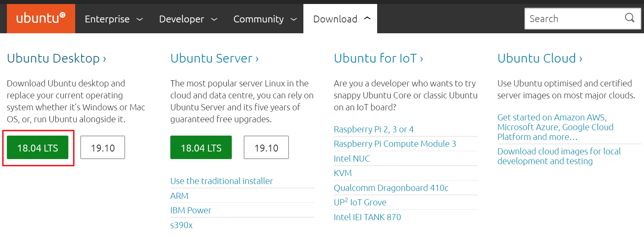Select Ubuntu Server 19.10 button

click(x=266, y=148)
